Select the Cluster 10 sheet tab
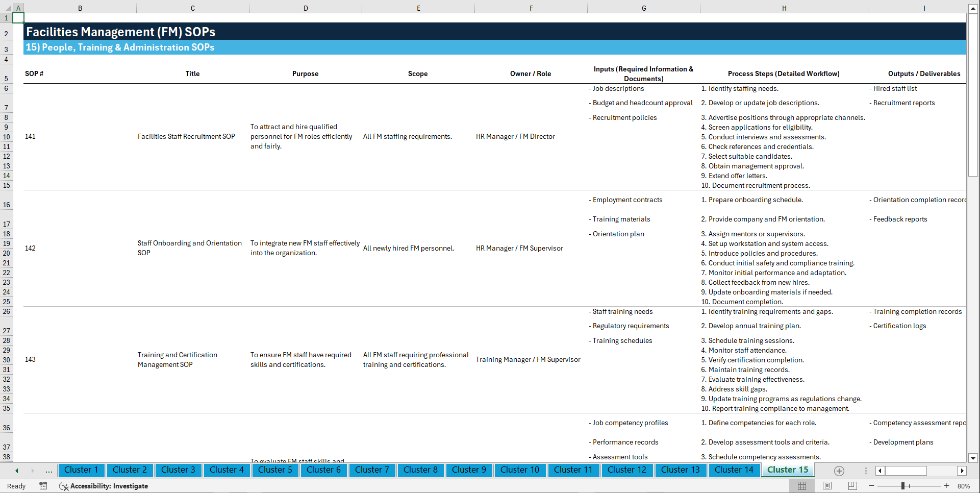The image size is (980, 493). pos(520,470)
